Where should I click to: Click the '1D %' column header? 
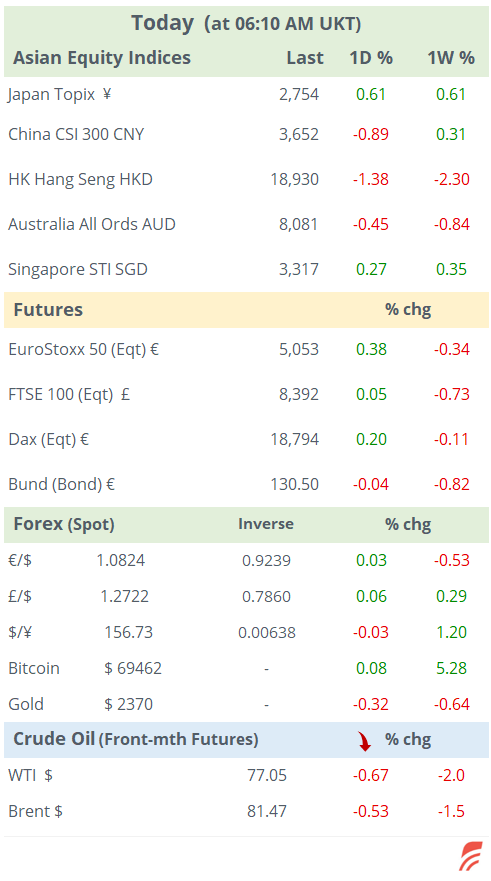click(x=371, y=57)
